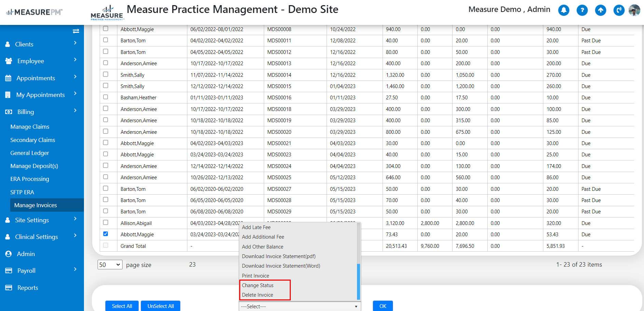Check the box for invoice MDS00016
Screen dimensions: 644x311
click(x=105, y=97)
